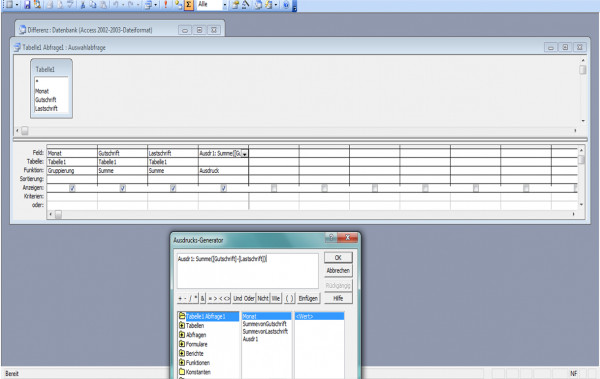
Task: Toggle the Totals sigma button
Action: [x=189, y=5]
